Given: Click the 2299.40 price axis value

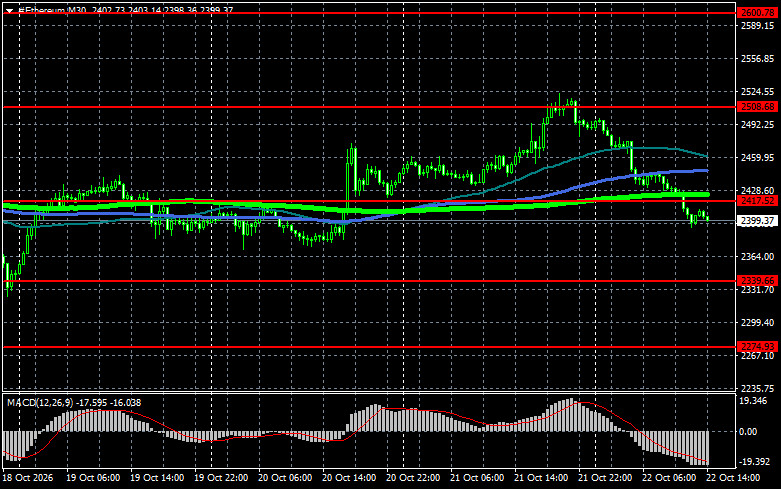Looking at the screenshot, I should [758, 323].
